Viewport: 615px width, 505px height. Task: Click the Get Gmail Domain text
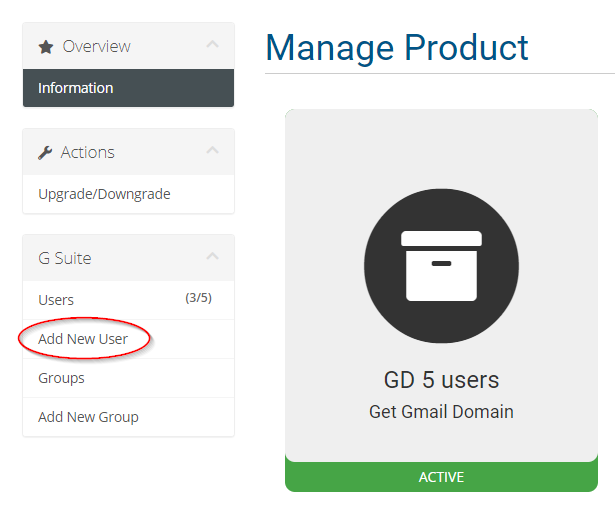[x=441, y=412]
